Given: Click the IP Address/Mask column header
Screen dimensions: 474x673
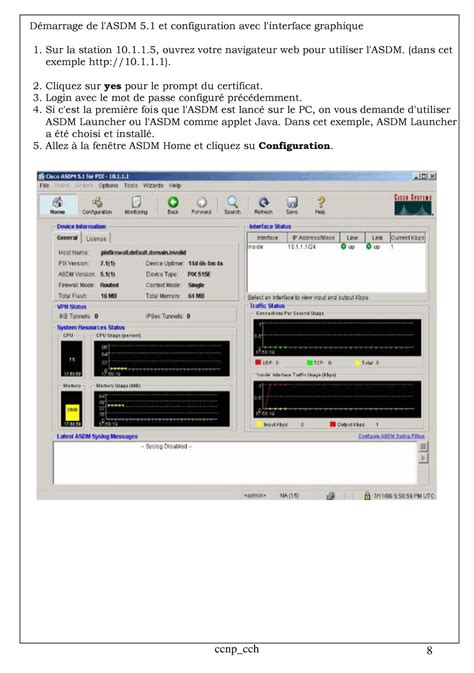Looking at the screenshot, I should [x=313, y=237].
